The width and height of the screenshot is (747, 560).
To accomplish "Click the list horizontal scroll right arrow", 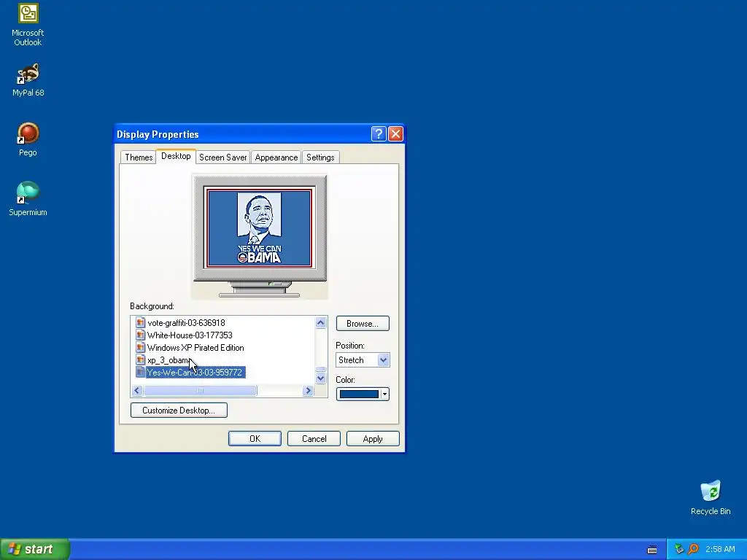I will point(308,391).
